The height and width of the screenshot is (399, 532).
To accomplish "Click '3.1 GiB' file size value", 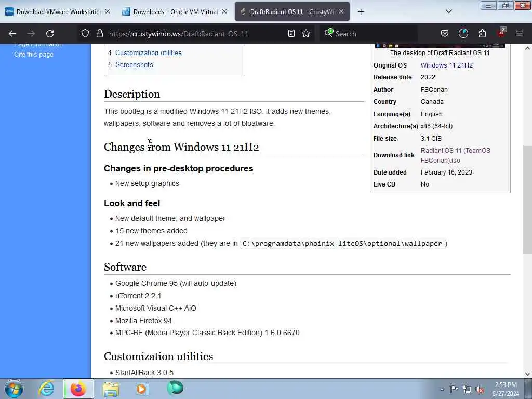I will 431,138.
